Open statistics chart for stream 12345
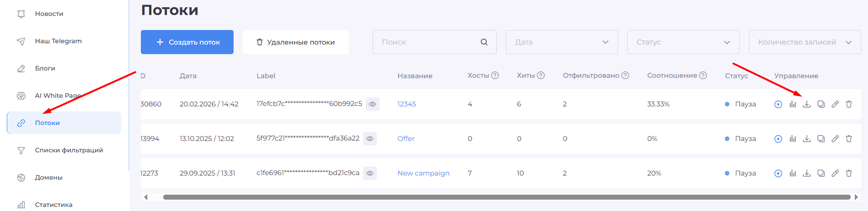This screenshot has height=211, width=868. [x=793, y=104]
